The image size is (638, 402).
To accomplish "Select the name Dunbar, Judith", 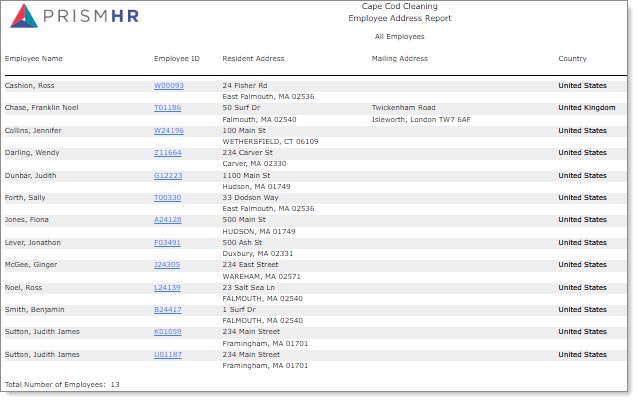I will pyautogui.click(x=31, y=176).
